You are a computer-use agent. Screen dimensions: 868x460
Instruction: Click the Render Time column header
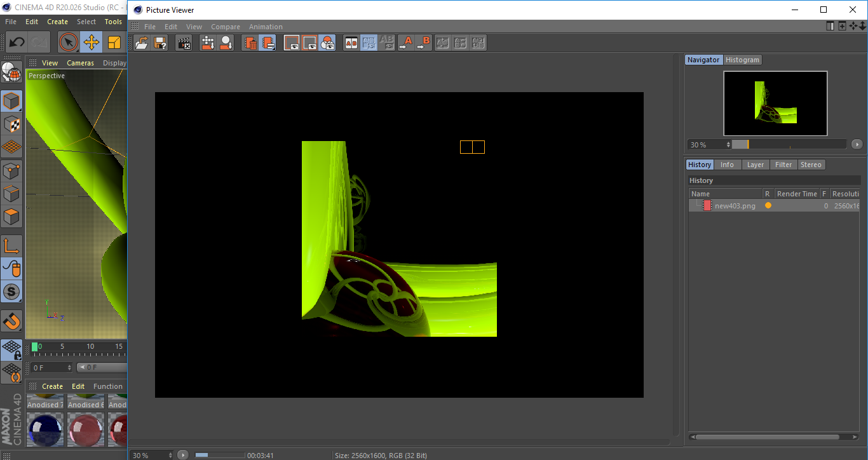[797, 194]
